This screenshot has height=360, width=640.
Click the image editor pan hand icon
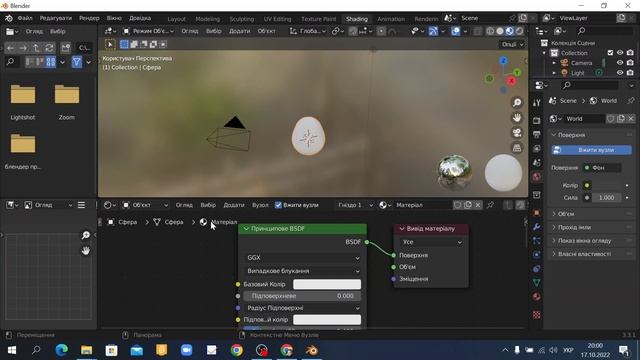coord(85,251)
